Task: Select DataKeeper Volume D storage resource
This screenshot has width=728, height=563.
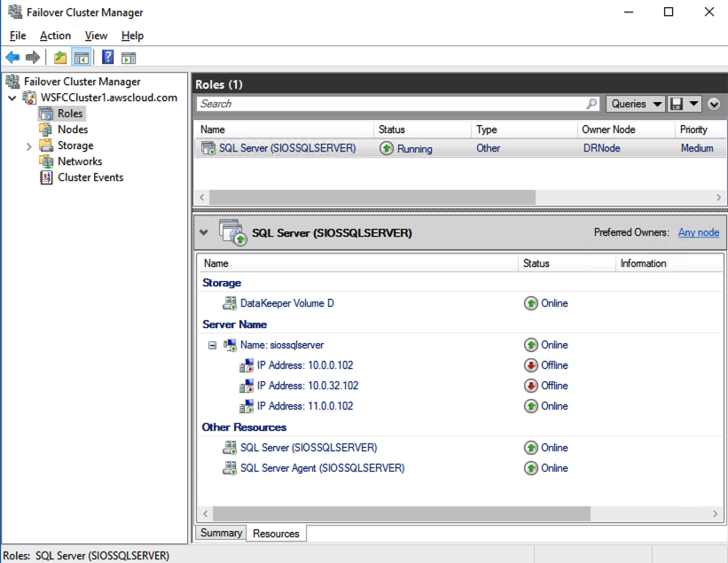Action: pyautogui.click(x=286, y=303)
